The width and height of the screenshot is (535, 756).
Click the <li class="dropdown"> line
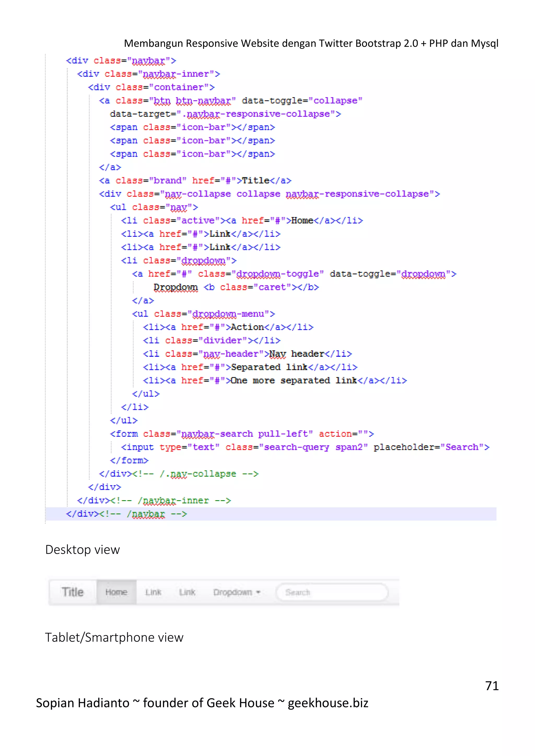[179, 261]
